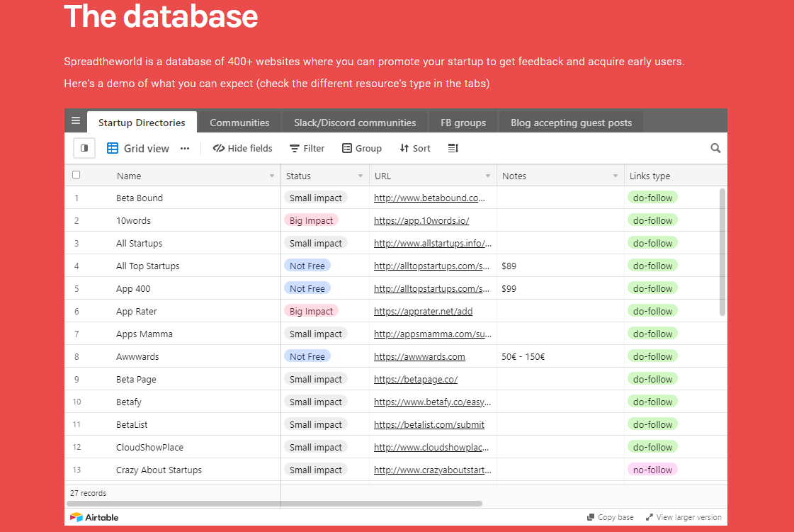This screenshot has width=794, height=532.
Task: Open the betafy.co link
Action: 433,402
